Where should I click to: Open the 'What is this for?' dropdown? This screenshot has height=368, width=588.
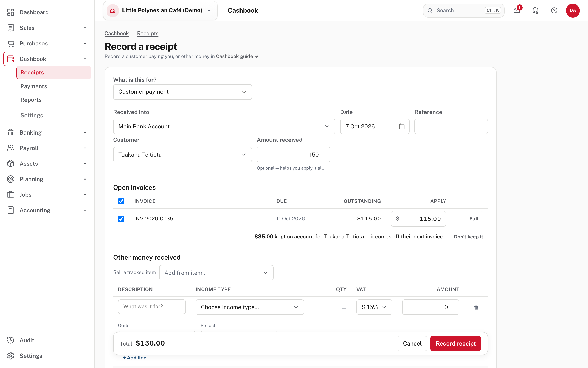tap(183, 92)
